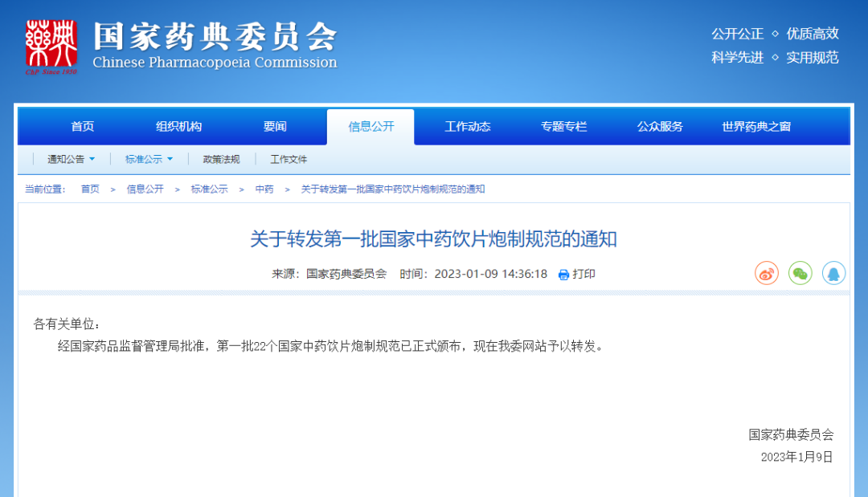This screenshot has width=868, height=497.
Task: Share the notice via WeChat icon
Action: tap(800, 273)
